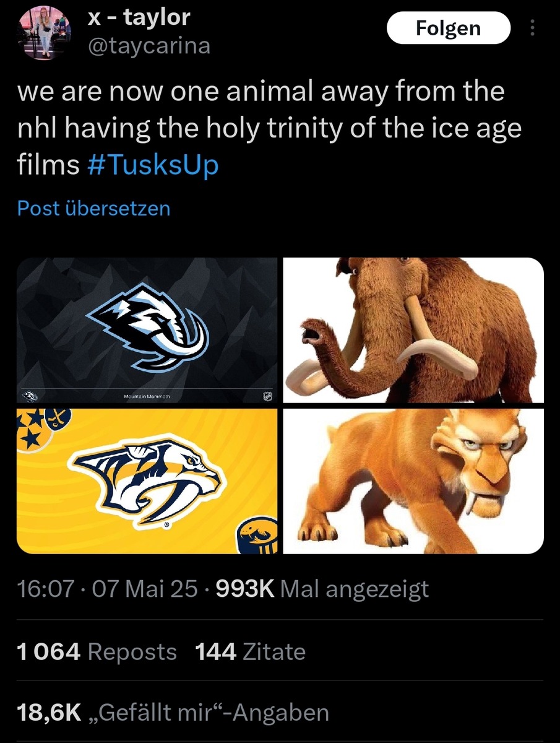Open the Nashville Predators logo image
This screenshot has width=560, height=743.
click(x=147, y=480)
